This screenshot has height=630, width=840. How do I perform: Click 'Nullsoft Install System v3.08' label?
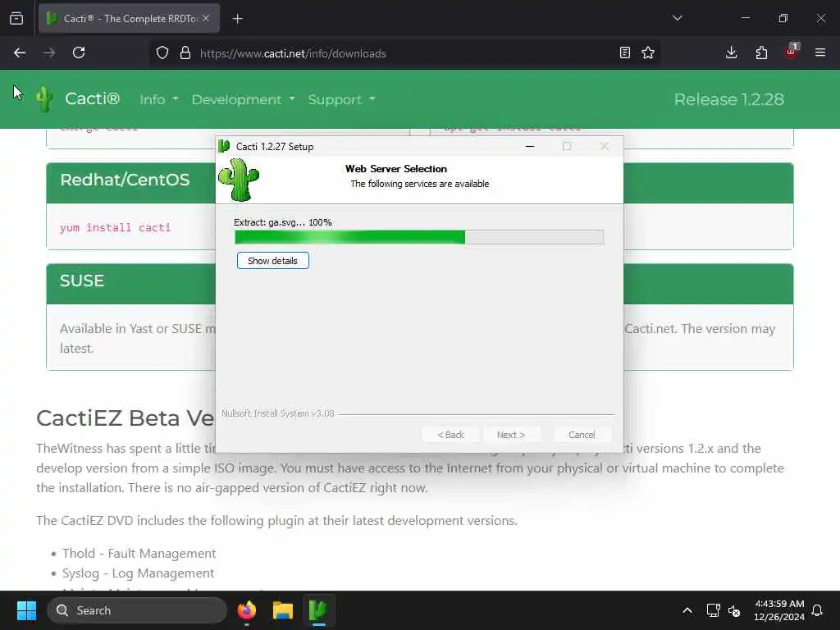278,413
